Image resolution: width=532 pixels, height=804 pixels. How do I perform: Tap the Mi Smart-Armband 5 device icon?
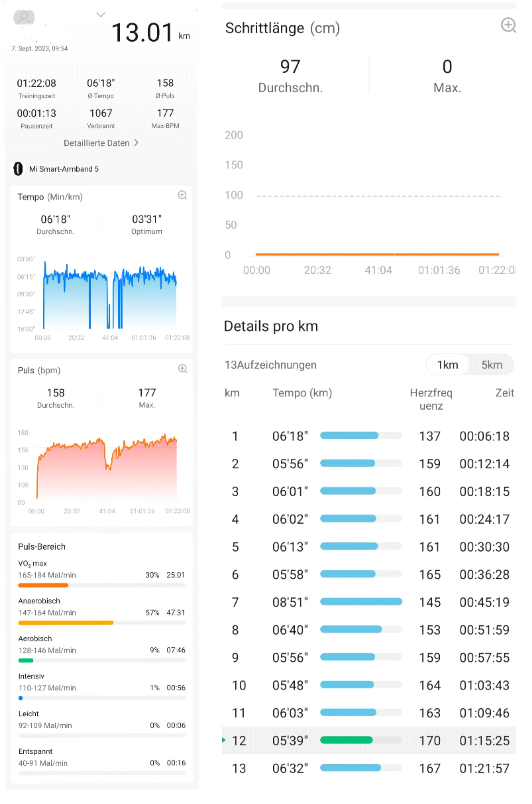click(18, 169)
